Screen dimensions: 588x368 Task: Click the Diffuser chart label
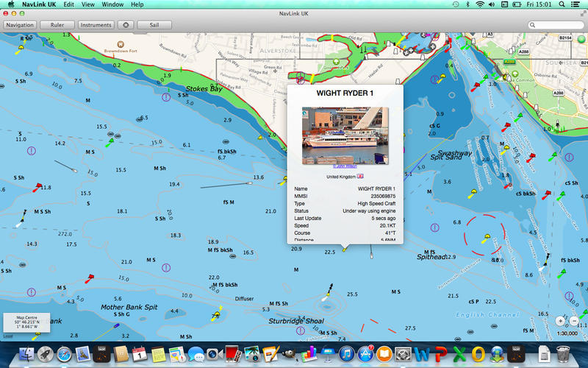244,299
